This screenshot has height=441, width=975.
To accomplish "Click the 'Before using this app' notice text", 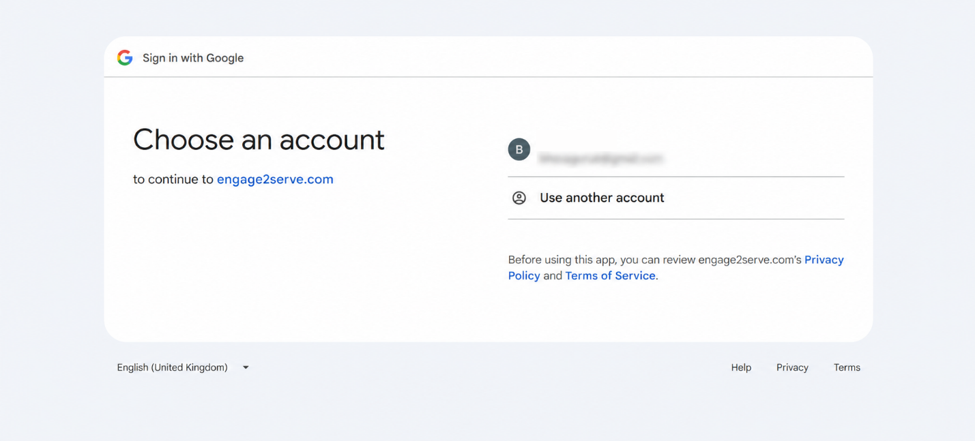I will coord(676,267).
